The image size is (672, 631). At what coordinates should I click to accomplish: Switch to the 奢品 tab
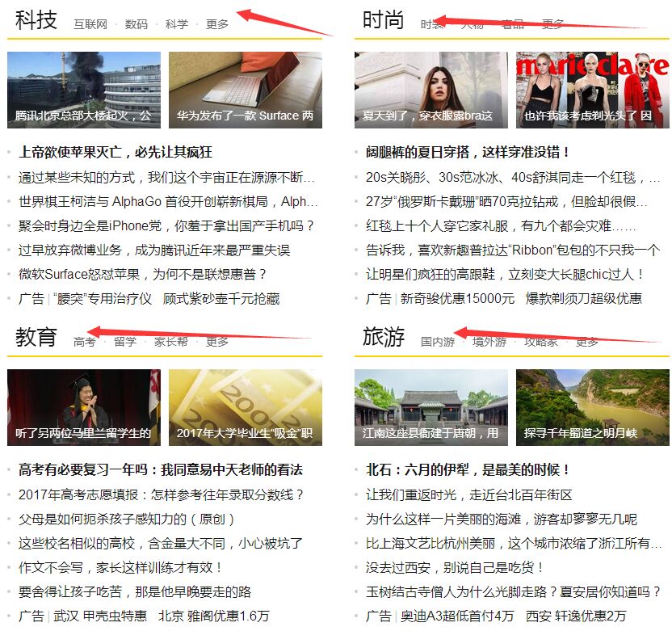tap(513, 24)
